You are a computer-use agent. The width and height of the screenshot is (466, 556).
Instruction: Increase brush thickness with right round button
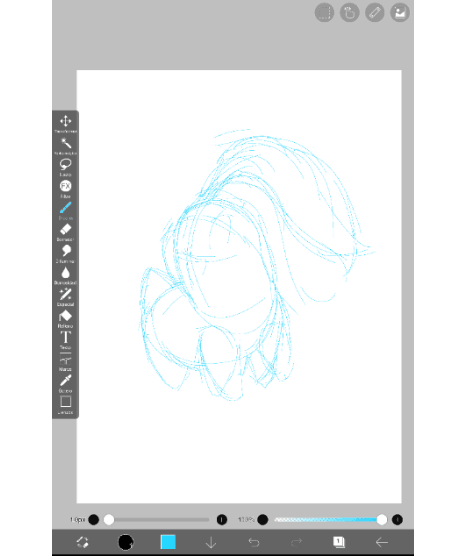pyautogui.click(x=222, y=520)
